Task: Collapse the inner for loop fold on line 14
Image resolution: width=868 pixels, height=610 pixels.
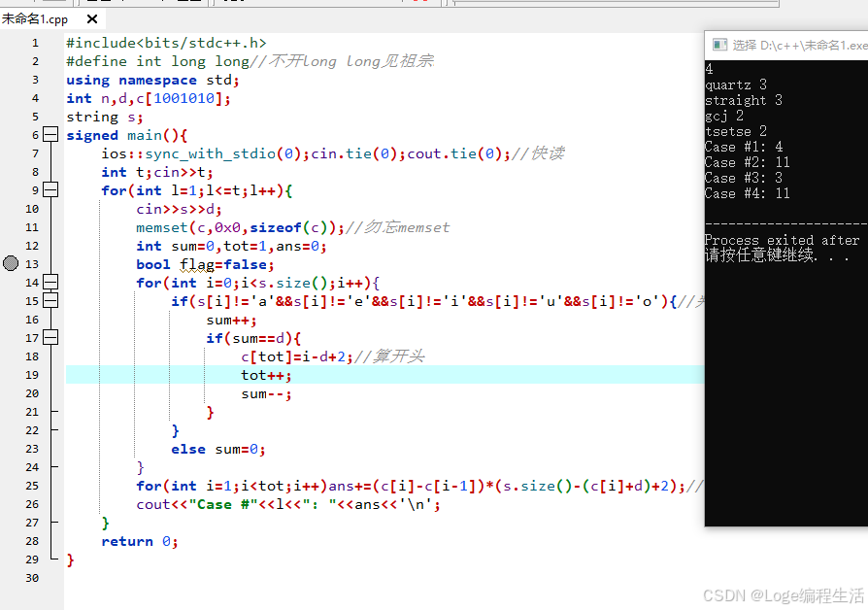Action: click(x=50, y=282)
